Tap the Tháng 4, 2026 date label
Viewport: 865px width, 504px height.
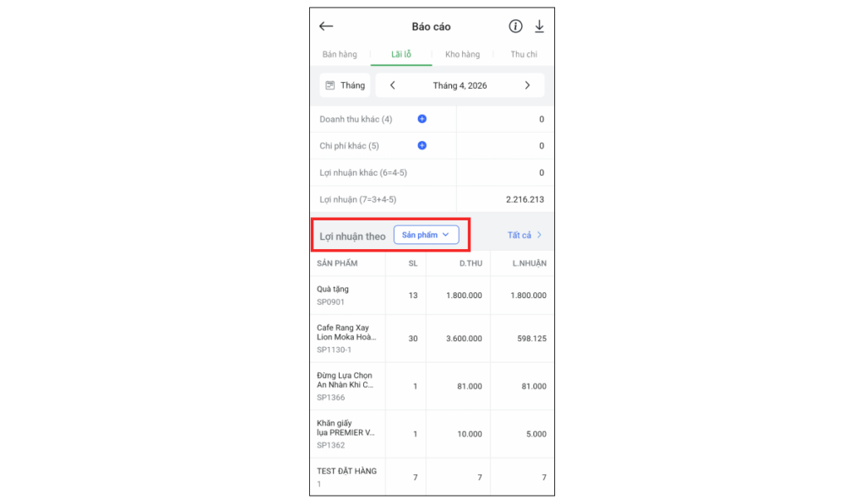(x=460, y=85)
